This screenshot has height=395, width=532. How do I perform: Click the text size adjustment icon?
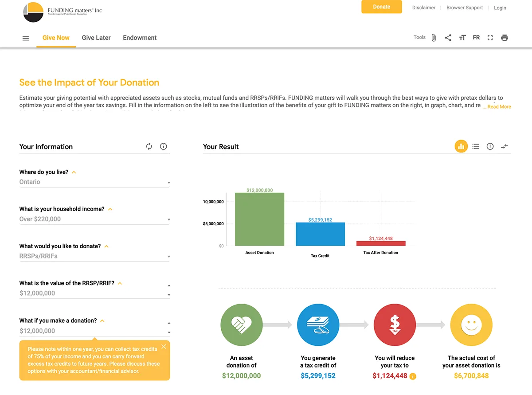[x=462, y=38]
